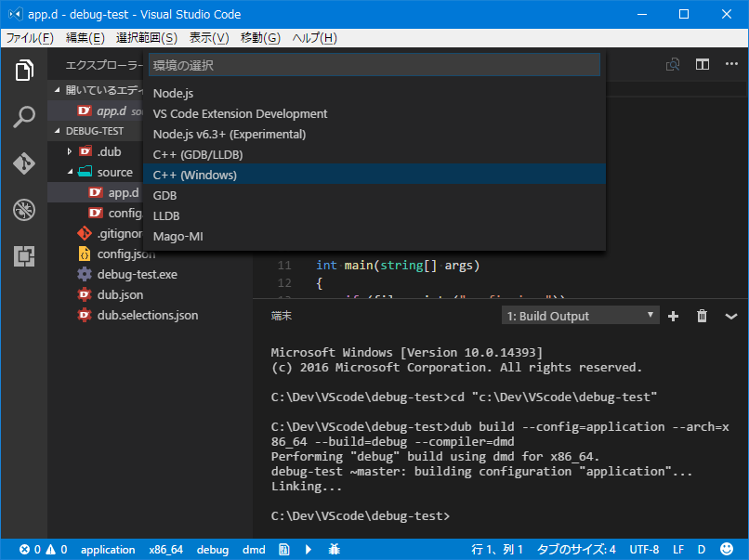Change line ending LF in status bar

point(678,550)
